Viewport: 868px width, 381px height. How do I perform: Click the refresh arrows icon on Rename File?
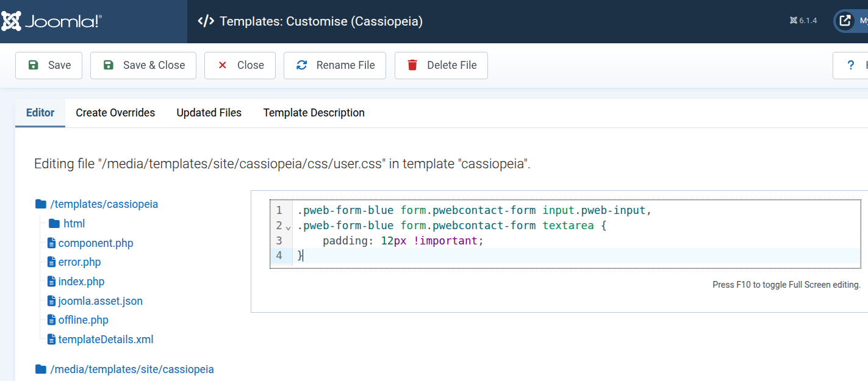click(301, 65)
